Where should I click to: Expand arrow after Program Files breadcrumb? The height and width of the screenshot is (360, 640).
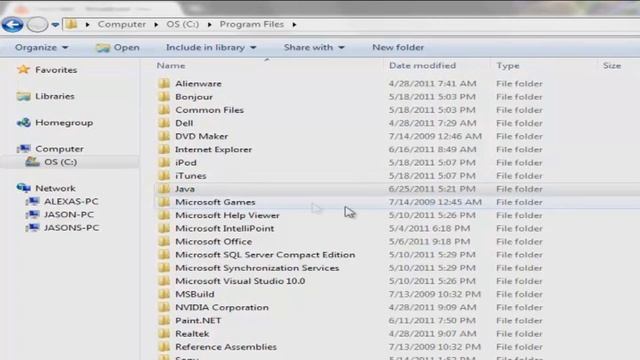[294, 25]
